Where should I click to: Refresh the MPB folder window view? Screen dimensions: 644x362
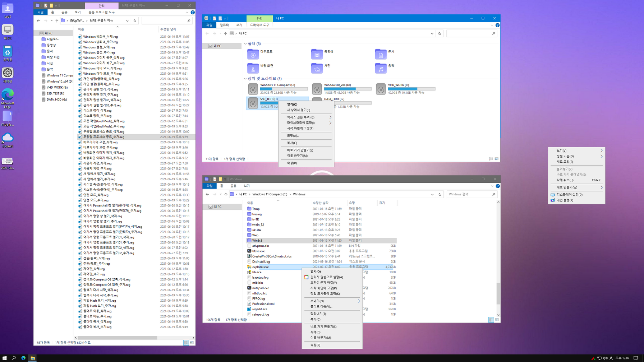coord(135,21)
